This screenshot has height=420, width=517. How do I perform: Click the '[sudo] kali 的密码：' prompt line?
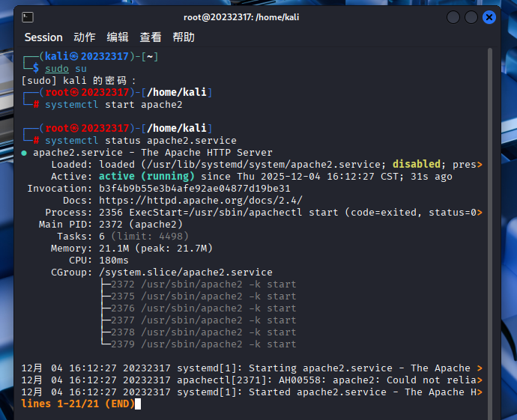pyautogui.click(x=79, y=81)
